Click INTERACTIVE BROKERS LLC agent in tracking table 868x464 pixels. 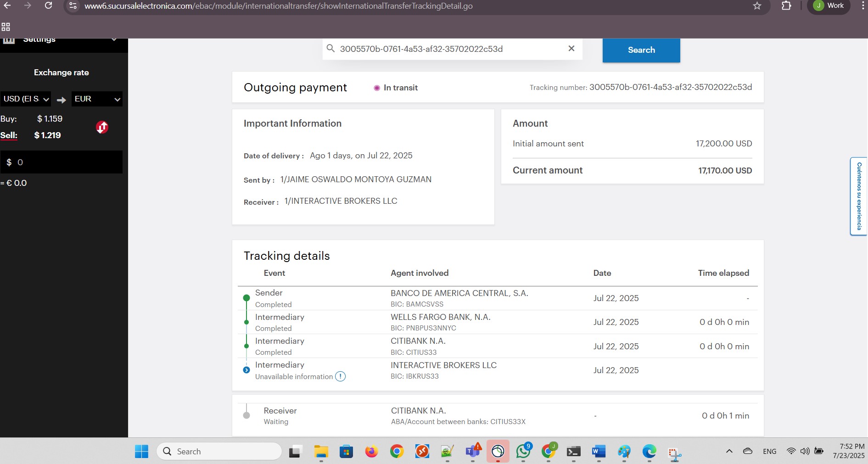point(444,365)
